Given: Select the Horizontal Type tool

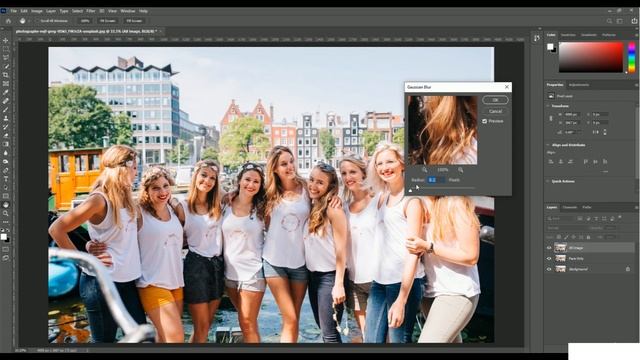Looking at the screenshot, I should (6, 178).
